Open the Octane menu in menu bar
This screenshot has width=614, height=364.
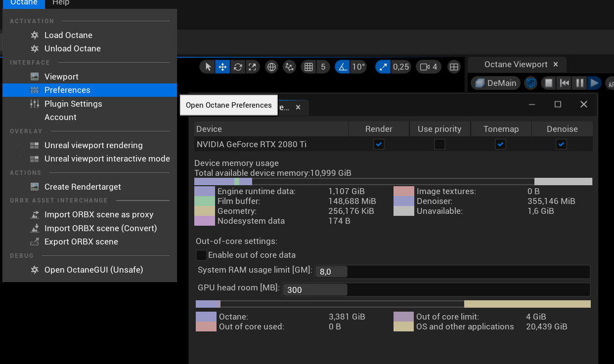[24, 3]
